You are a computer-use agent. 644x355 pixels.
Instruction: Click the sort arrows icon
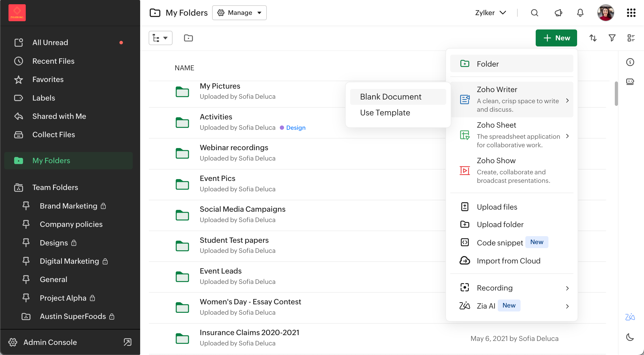[593, 38]
